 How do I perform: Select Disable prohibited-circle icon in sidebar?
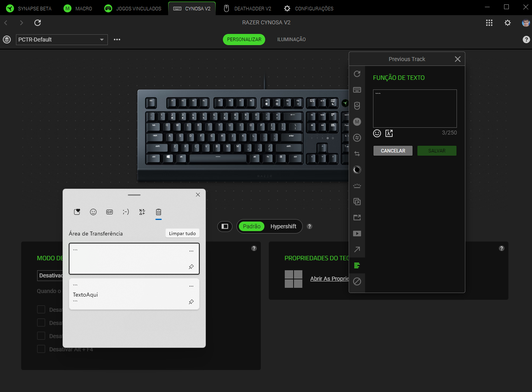click(357, 281)
